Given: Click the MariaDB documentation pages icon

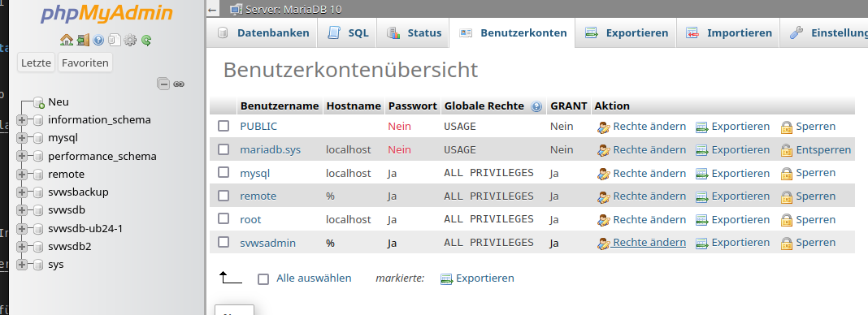Looking at the screenshot, I should [115, 40].
